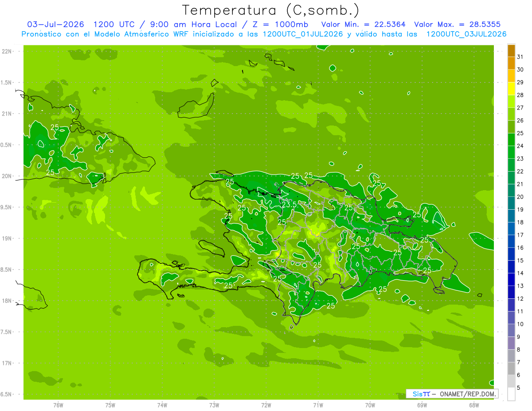Click the "Valor Max. = 28.5355" readout
Screen dimensions: 532x411
[458, 24]
